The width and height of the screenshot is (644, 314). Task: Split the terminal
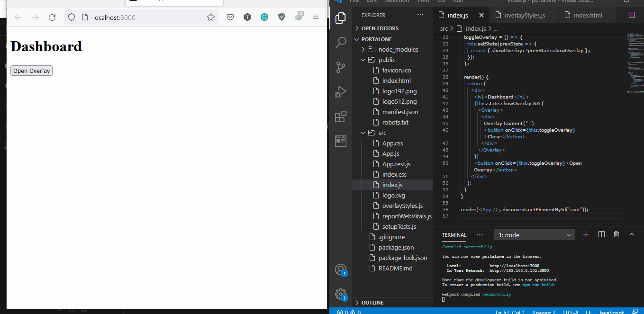point(601,234)
